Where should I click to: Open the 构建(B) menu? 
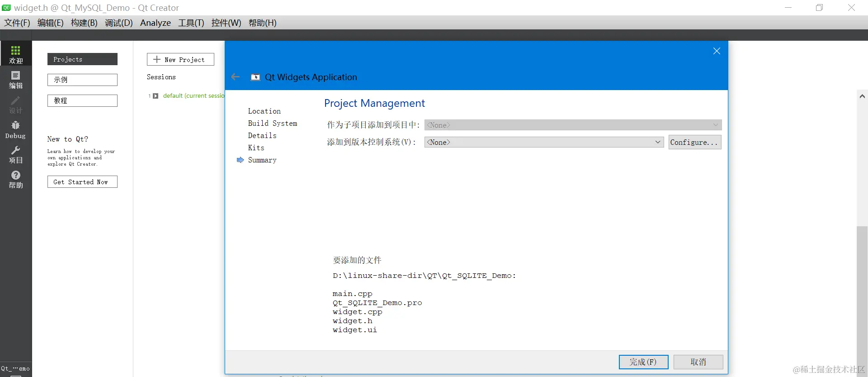[x=84, y=23]
